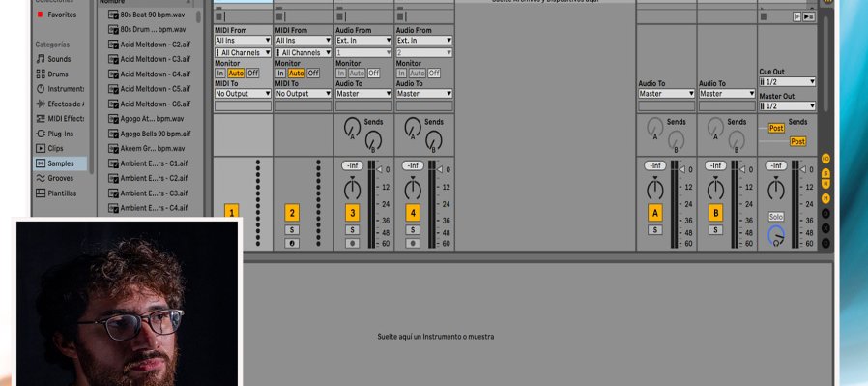
Task: Open track 1 MIDI From All Ins dropdown
Action: point(243,41)
